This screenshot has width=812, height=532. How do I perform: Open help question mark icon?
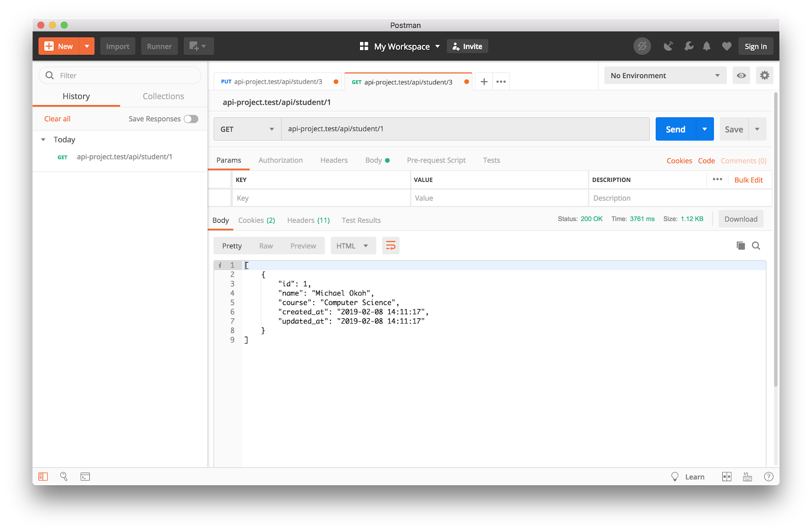(x=769, y=477)
